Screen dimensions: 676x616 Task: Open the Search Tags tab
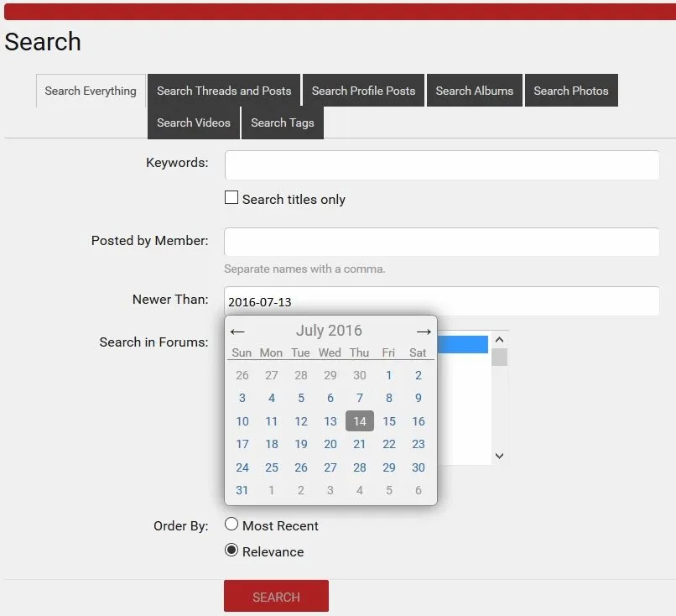[x=282, y=123]
